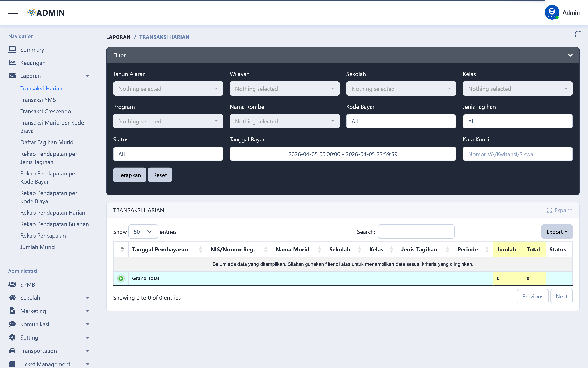This screenshot has width=588, height=368.
Task: Click the Sekolah home icon
Action: coord(12,298)
